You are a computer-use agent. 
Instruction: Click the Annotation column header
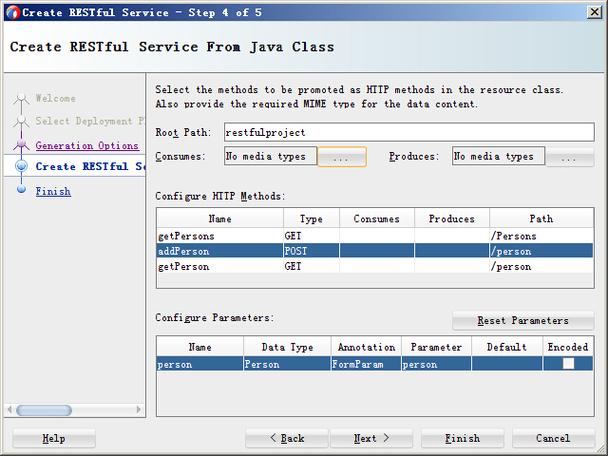point(366,347)
